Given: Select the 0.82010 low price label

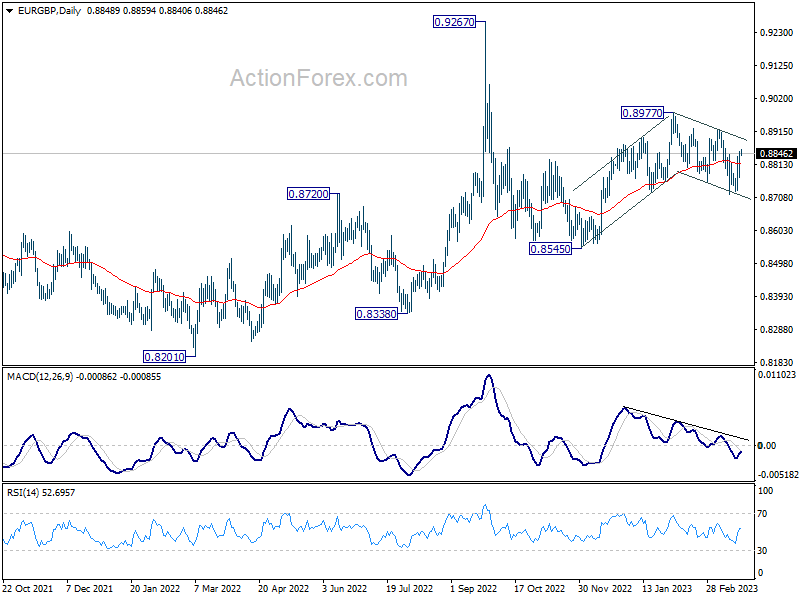Looking at the screenshot, I should 164,357.
